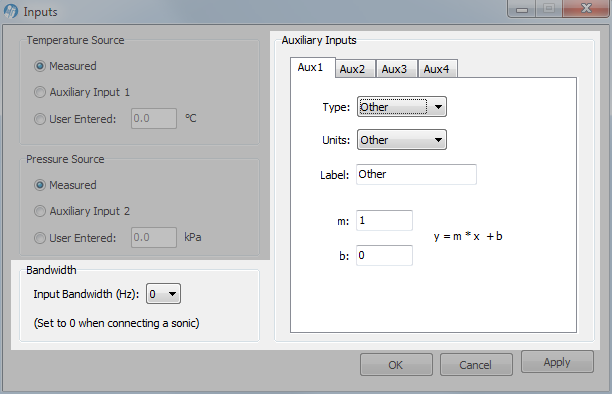Screen dimensions: 612x394
Task: Open the Type dropdown
Action: point(402,107)
